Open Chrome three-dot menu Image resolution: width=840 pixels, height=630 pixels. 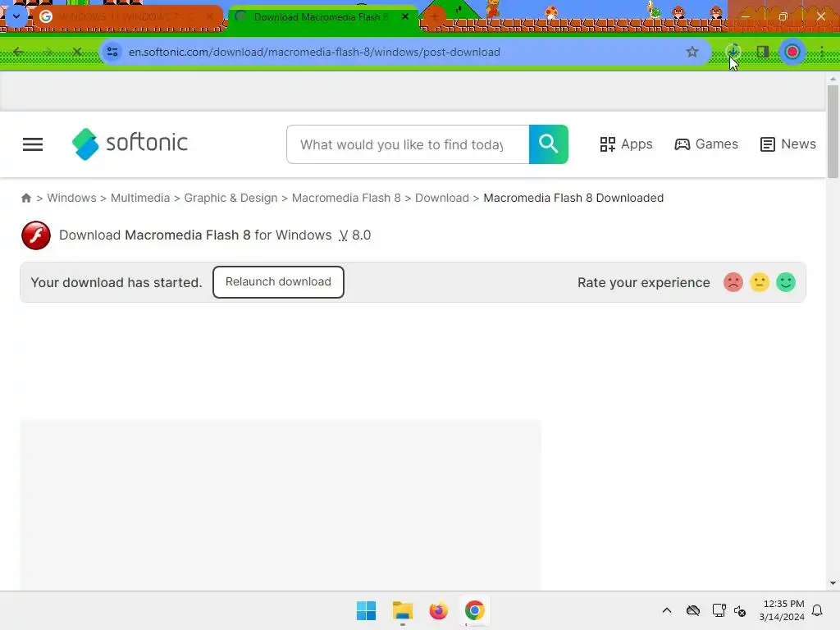point(822,52)
